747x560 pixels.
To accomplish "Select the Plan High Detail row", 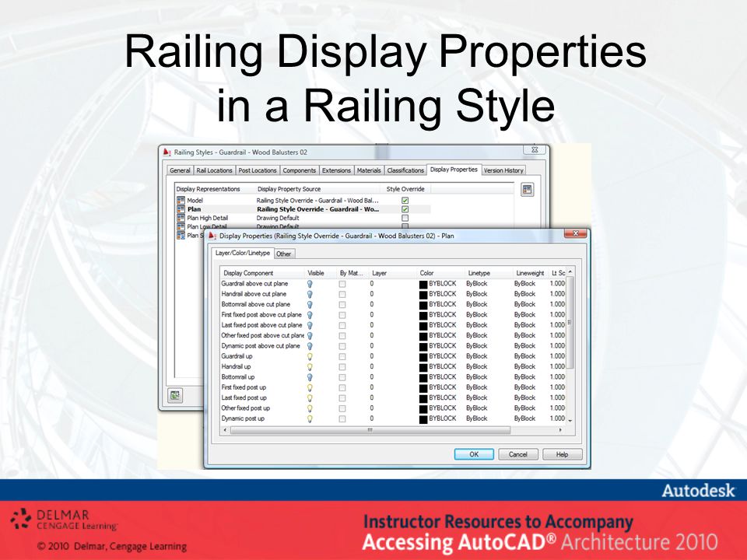I will pos(303,218).
